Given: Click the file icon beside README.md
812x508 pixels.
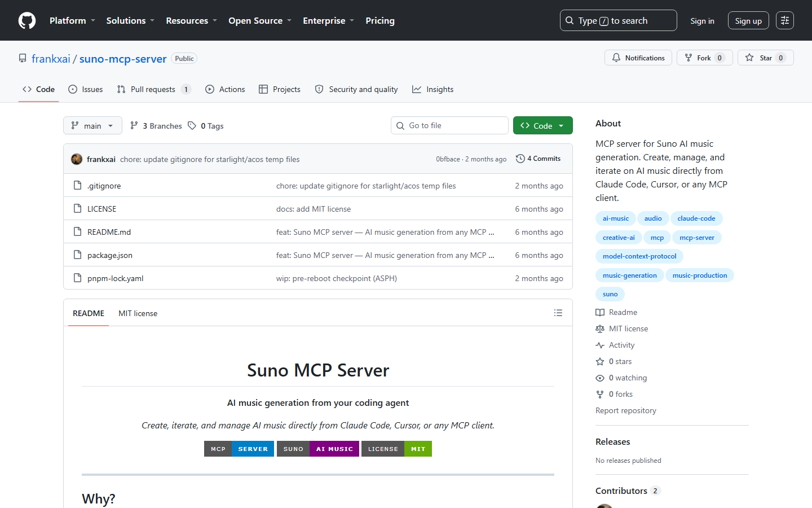Looking at the screenshot, I should [x=78, y=231].
